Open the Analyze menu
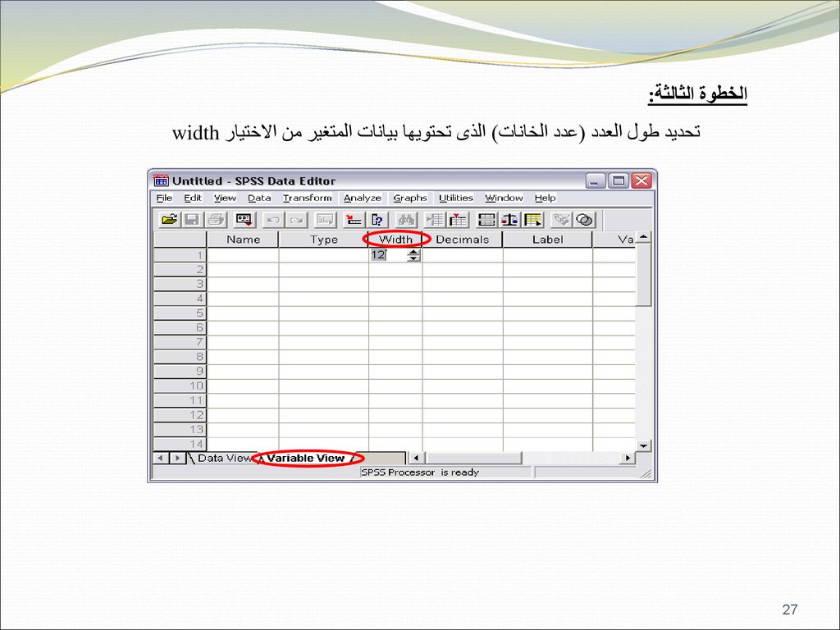The width and height of the screenshot is (840, 630). [363, 199]
